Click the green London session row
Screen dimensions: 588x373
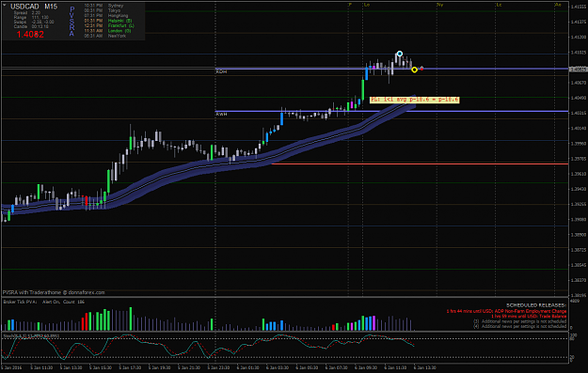107,31
